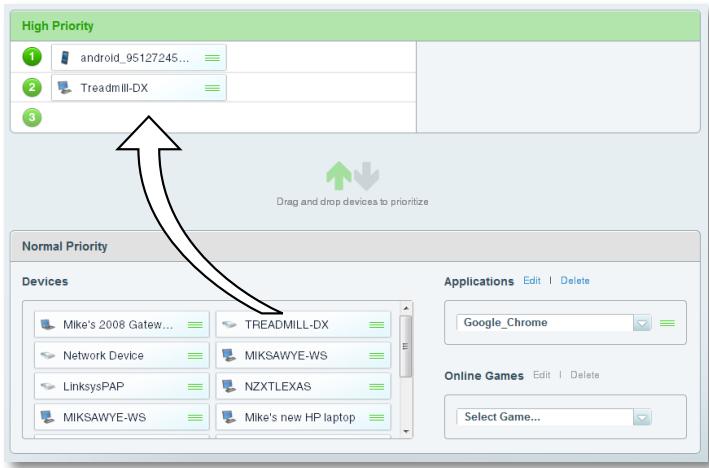Click the Normal Priority section header
Image resolution: width=709 pixels, height=468 pixels.
tap(355, 246)
